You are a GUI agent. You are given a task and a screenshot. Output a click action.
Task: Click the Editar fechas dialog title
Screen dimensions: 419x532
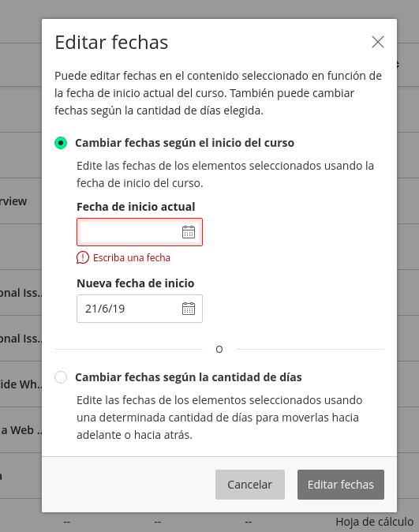pyautogui.click(x=111, y=43)
